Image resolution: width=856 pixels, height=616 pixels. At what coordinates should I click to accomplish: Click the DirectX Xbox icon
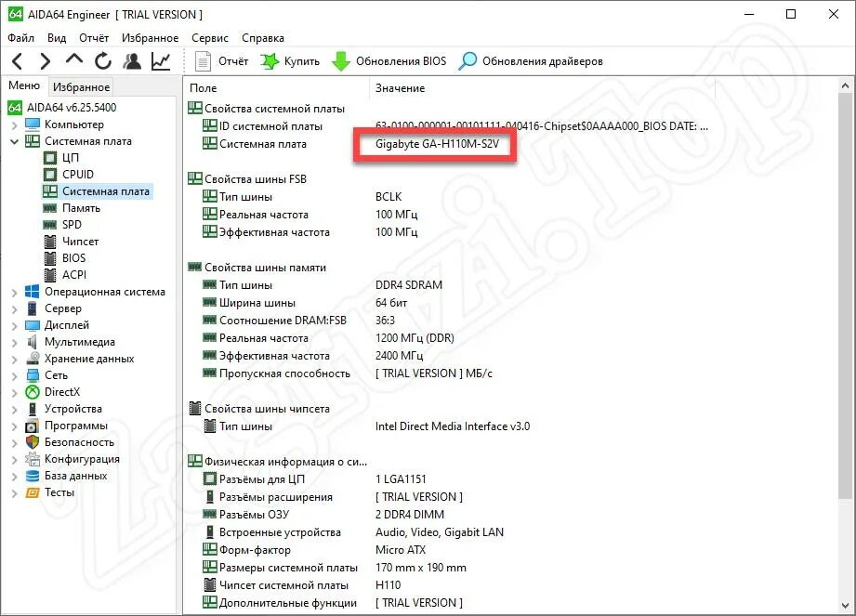(33, 392)
